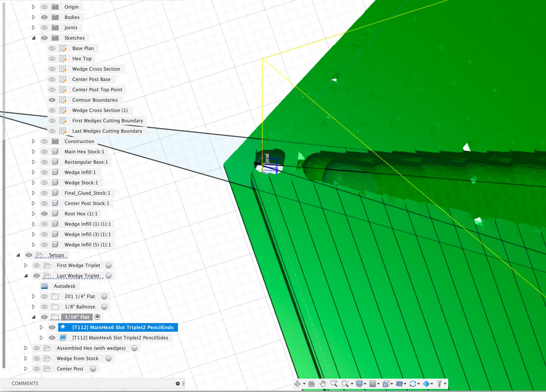546x392 pixels.
Task: Select Last Wedges Cutting Boundary sketch
Action: (107, 131)
